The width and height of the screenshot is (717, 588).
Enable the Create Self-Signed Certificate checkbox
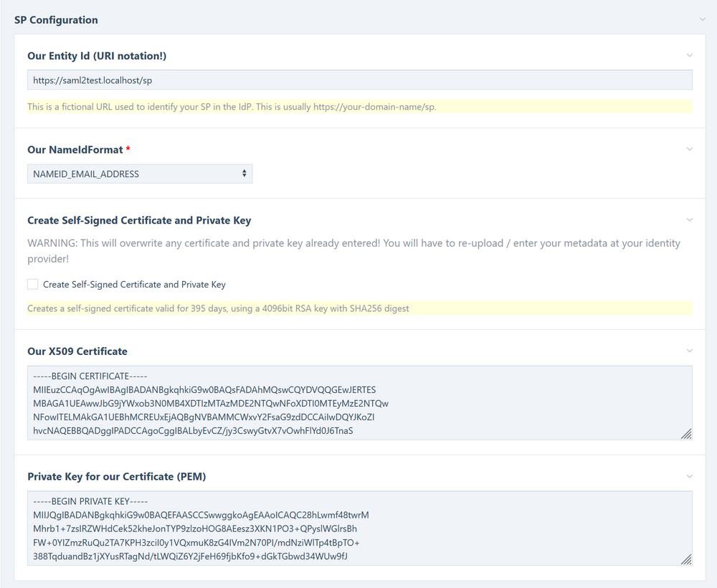coord(32,284)
